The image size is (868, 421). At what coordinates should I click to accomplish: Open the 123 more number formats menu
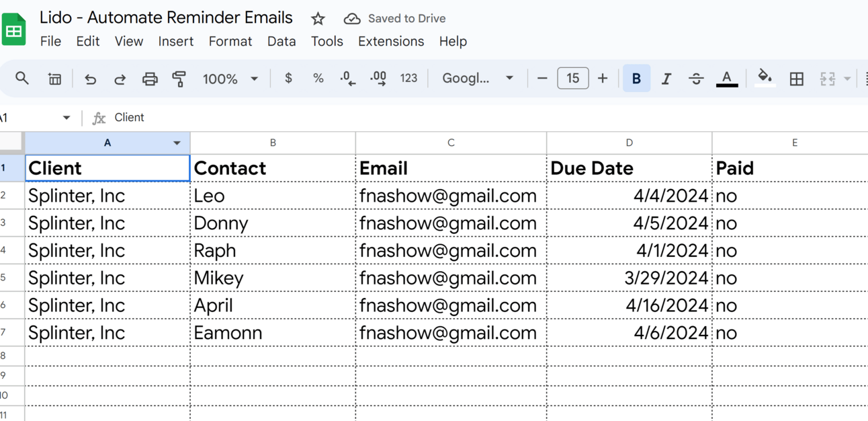pos(408,78)
